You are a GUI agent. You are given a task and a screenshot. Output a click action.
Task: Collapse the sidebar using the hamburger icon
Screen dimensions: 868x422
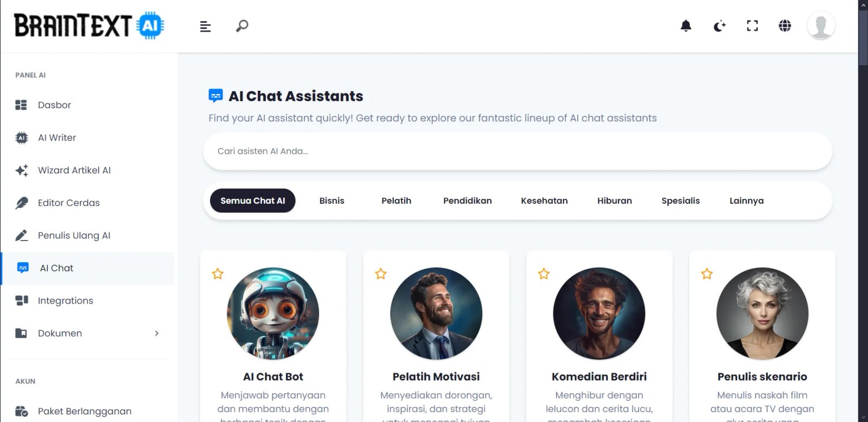tap(205, 26)
